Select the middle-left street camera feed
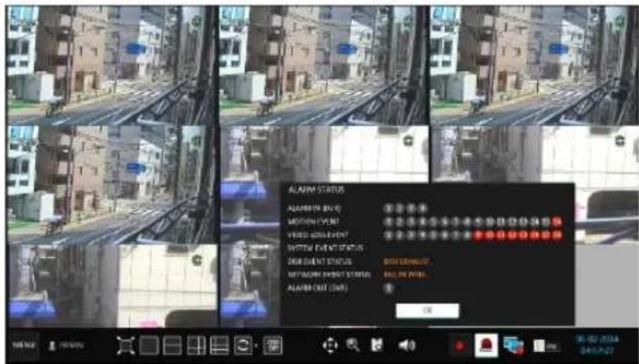639x364 pixels. pyautogui.click(x=111, y=185)
